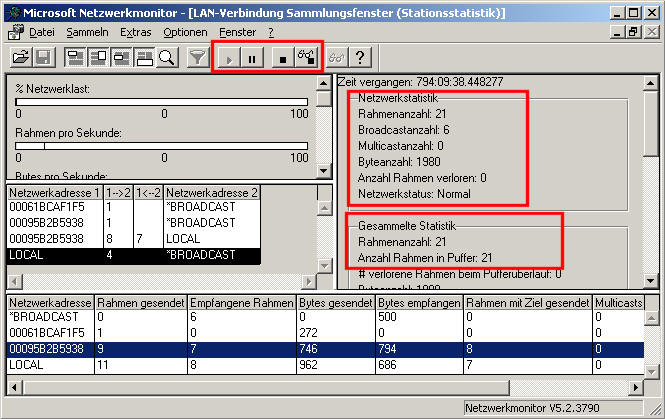This screenshot has width=665, height=419.
Task: Click the station table horizontal scrollbar thumb
Action: pos(266,387)
